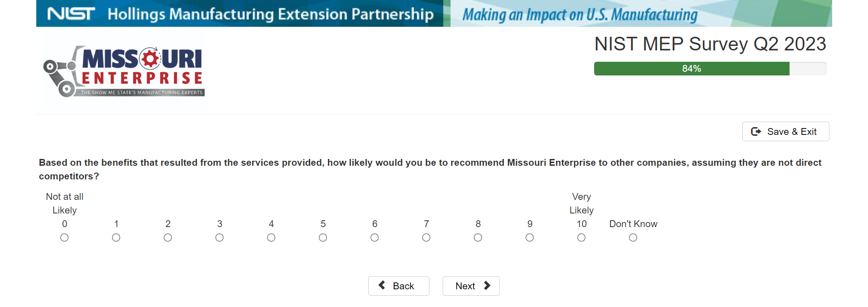This screenshot has width=868, height=307.
Task: Select rating 10 Very Likely
Action: (581, 238)
